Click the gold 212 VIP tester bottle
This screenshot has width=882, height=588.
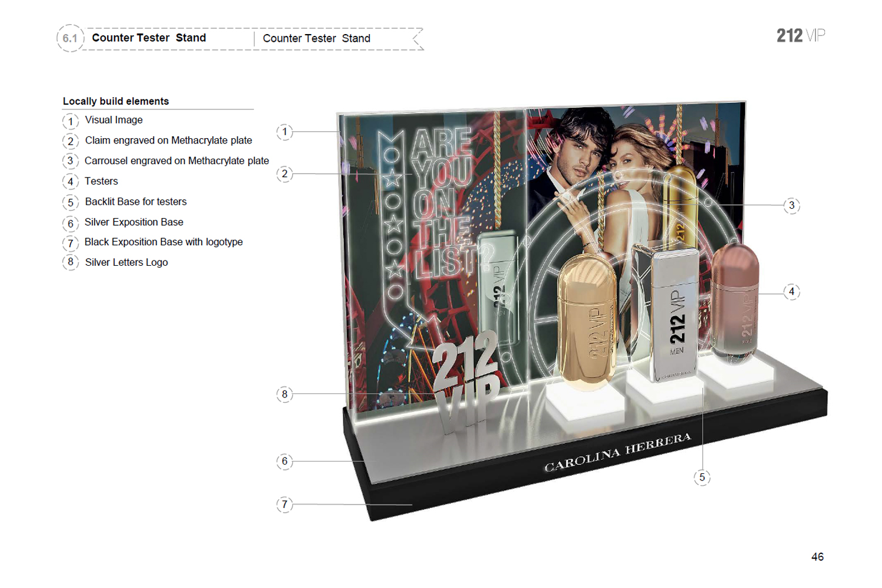(x=586, y=322)
